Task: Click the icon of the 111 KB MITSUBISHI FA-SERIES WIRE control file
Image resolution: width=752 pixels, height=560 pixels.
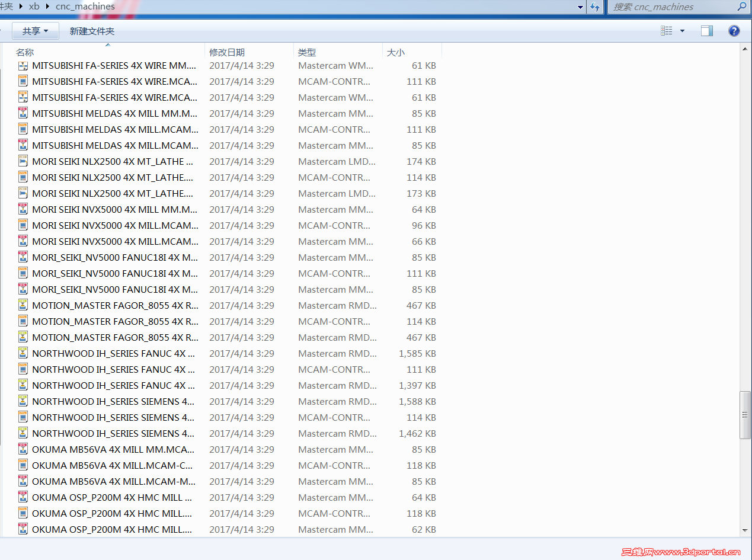Action: point(23,81)
